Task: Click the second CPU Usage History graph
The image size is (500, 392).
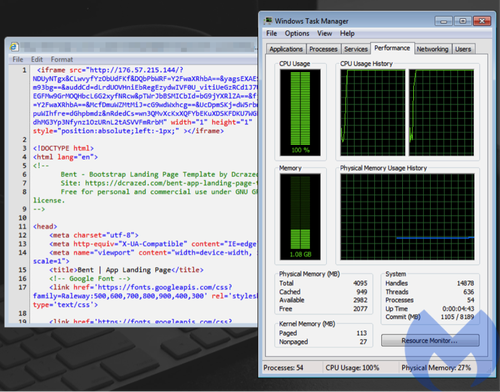Action: [441, 112]
